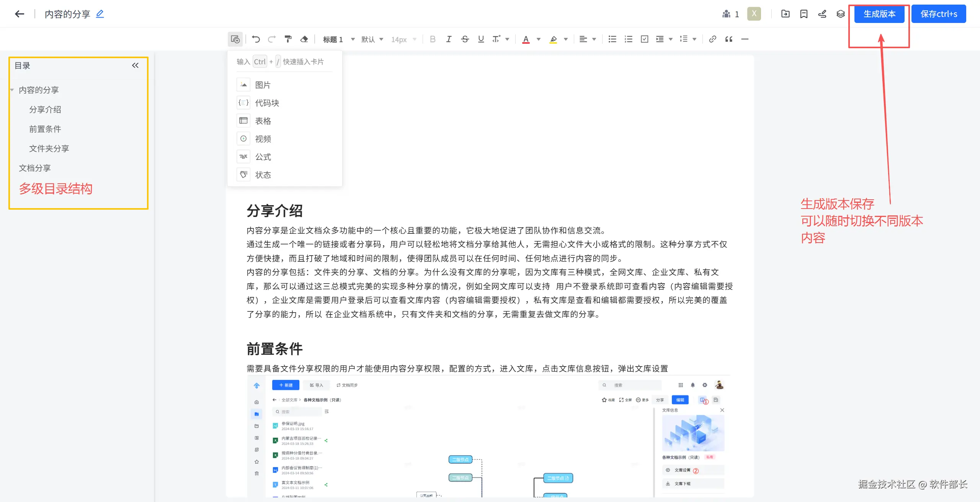Insert horizontal divider line
The image size is (980, 502).
coord(745,39)
